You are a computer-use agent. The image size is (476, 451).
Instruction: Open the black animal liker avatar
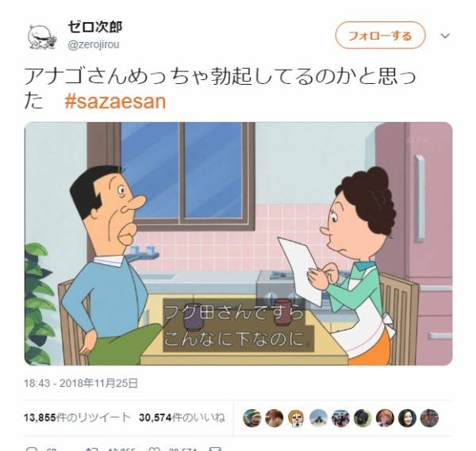tap(363, 418)
